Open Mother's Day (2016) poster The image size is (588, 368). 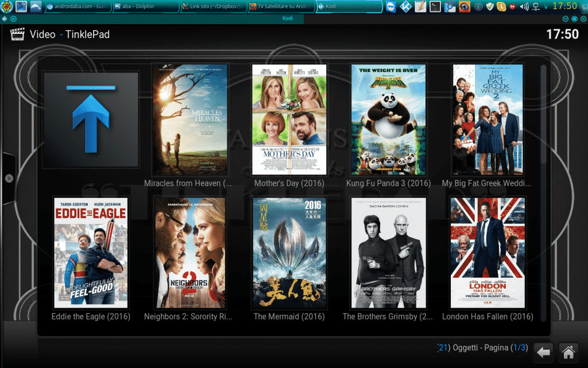[x=289, y=120]
